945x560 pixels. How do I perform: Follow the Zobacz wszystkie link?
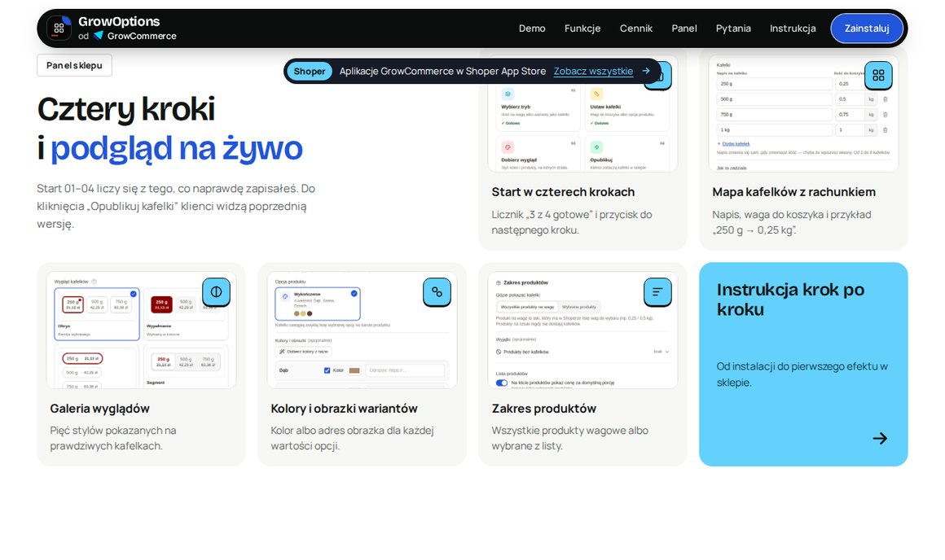click(593, 71)
